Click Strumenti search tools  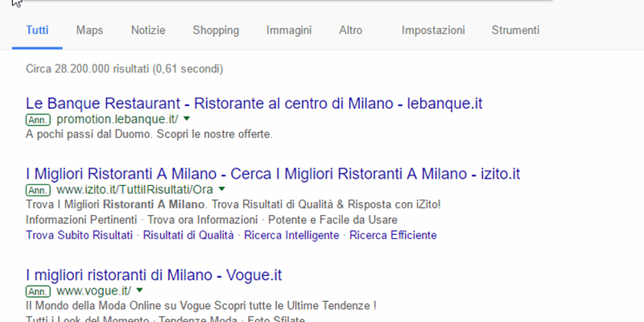point(515,31)
